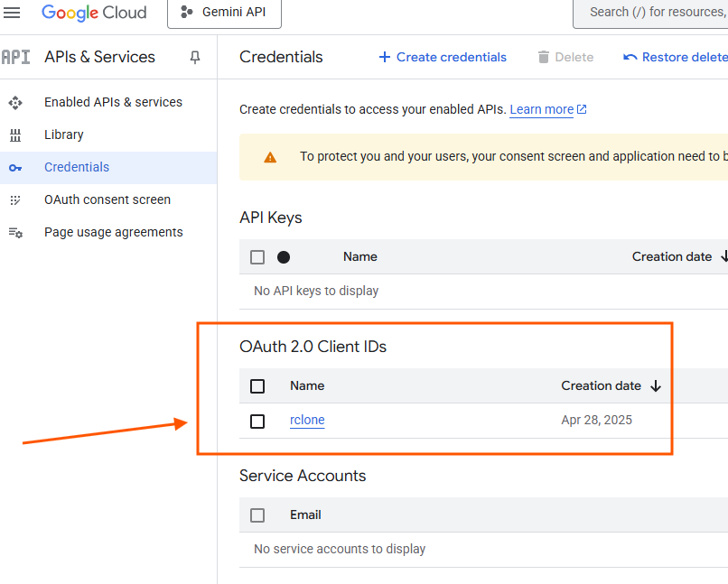The height and width of the screenshot is (584, 728).
Task: Tick the OAuth 2.0 Client IDs select-all checkbox
Action: 257,386
